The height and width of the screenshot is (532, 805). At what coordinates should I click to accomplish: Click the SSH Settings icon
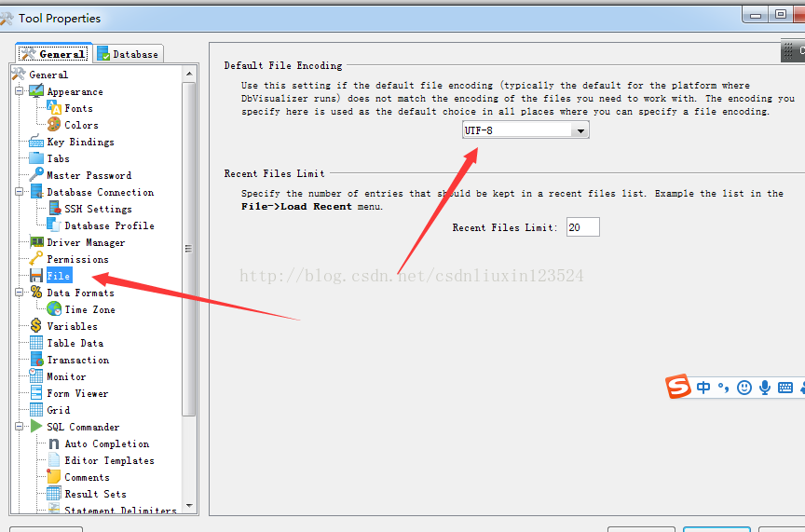(x=54, y=209)
